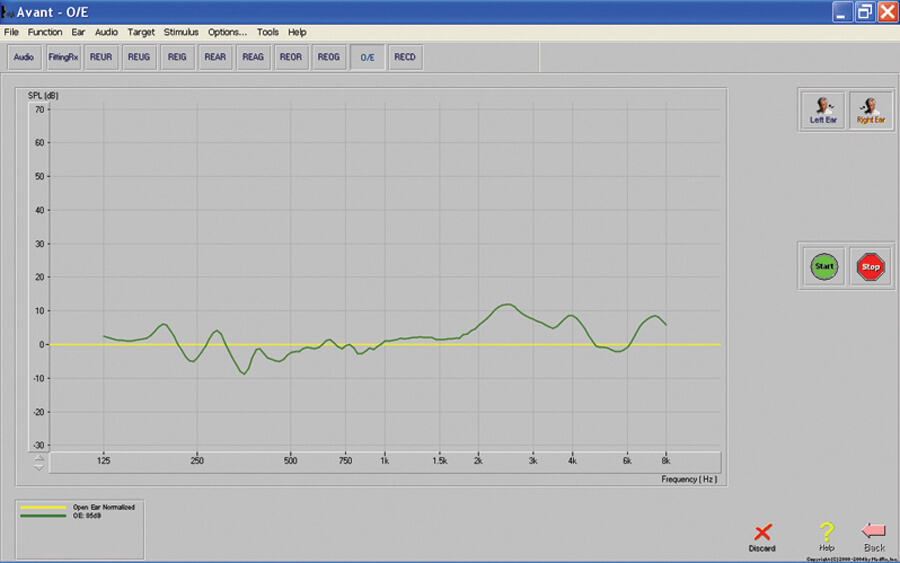Viewport: 900px width, 563px height.
Task: Click the SPL axis scale stepper arrows
Action: point(39,462)
